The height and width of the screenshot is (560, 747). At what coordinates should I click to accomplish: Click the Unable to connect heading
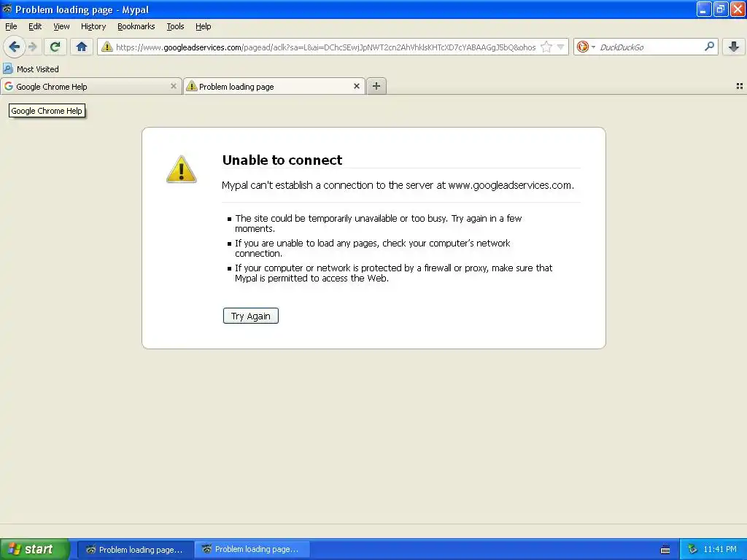pyautogui.click(x=282, y=160)
